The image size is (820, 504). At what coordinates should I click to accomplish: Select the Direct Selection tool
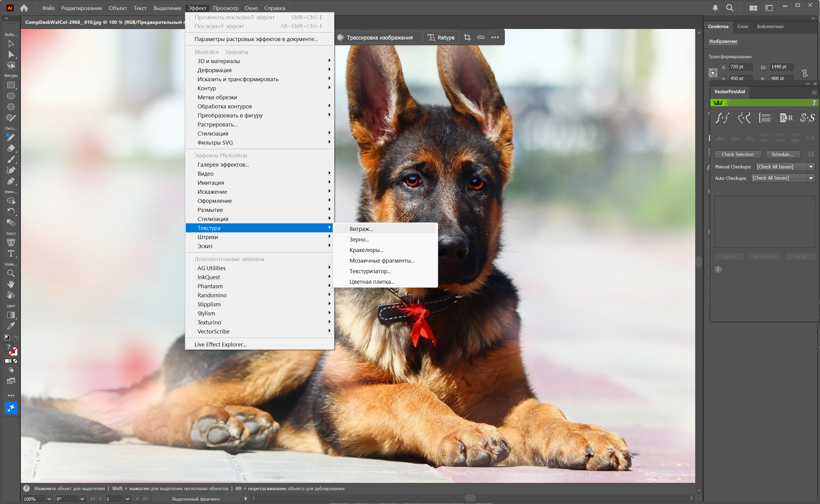click(11, 54)
